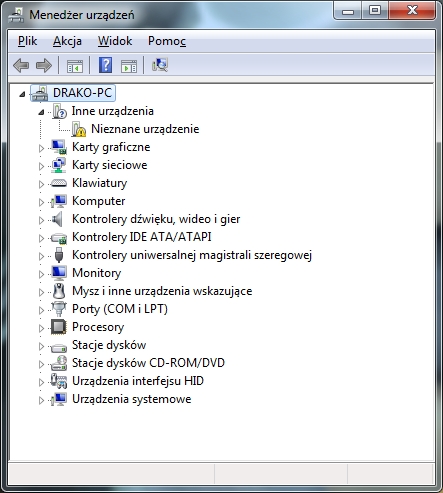Open the Plik menu
The image size is (443, 493).
pyautogui.click(x=28, y=41)
